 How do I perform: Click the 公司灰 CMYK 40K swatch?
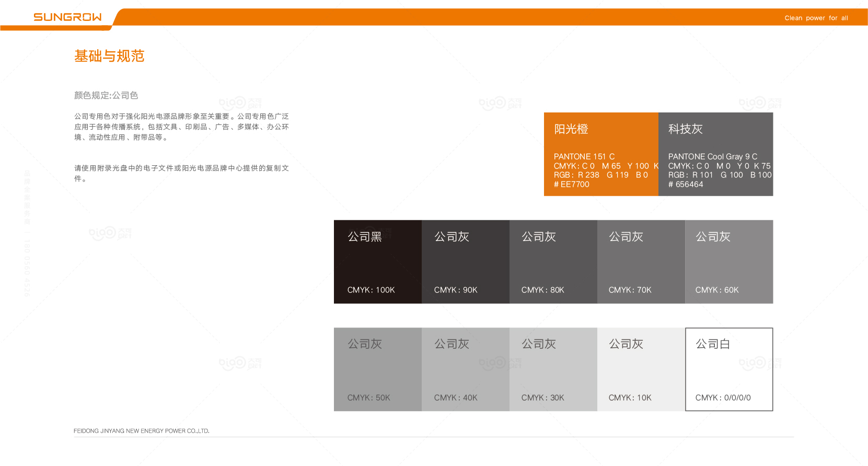click(465, 369)
